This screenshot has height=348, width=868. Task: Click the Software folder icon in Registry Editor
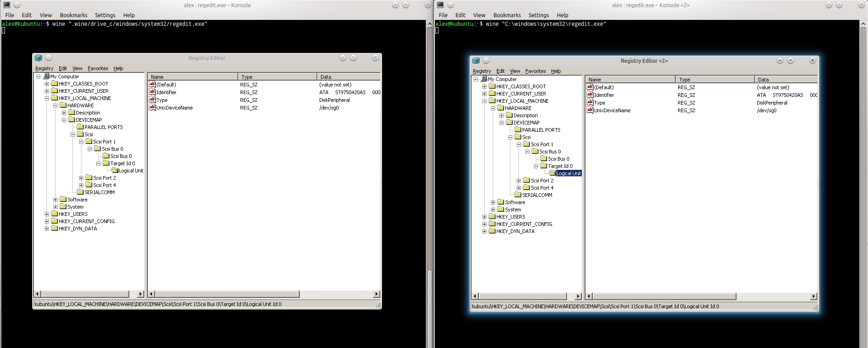pos(63,200)
